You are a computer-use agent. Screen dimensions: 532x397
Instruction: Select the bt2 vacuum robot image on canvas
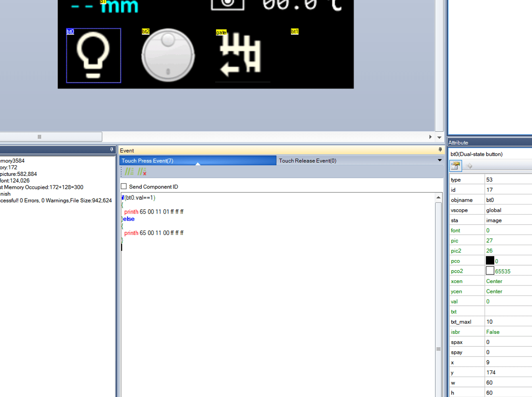[168, 55]
